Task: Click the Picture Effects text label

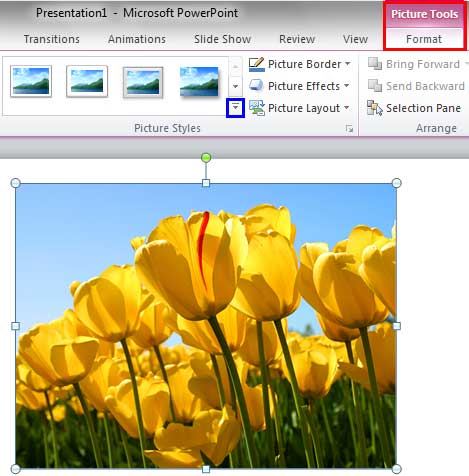Action: click(304, 86)
